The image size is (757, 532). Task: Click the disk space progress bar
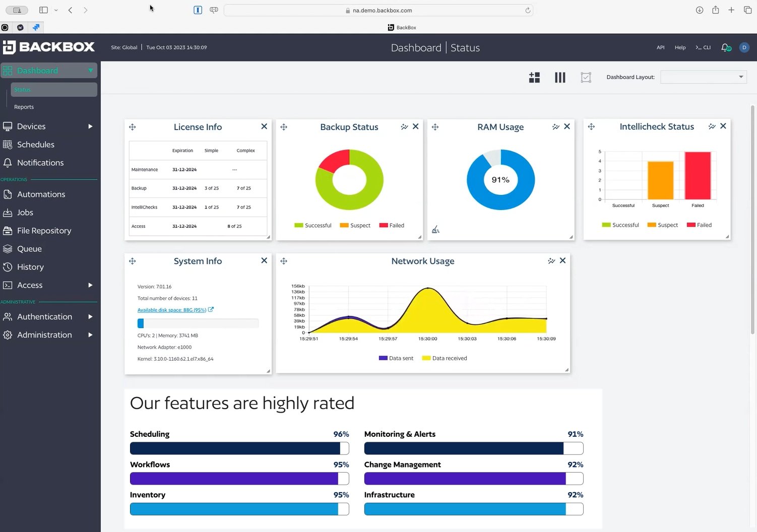pyautogui.click(x=198, y=323)
